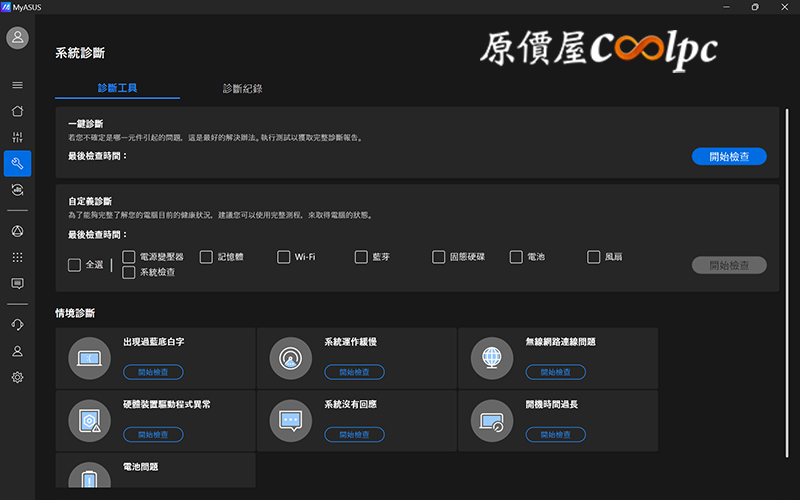Viewport: 800px width, 500px height.
Task: Enable the Wi-Fi diagnosis checkbox
Action: (284, 257)
